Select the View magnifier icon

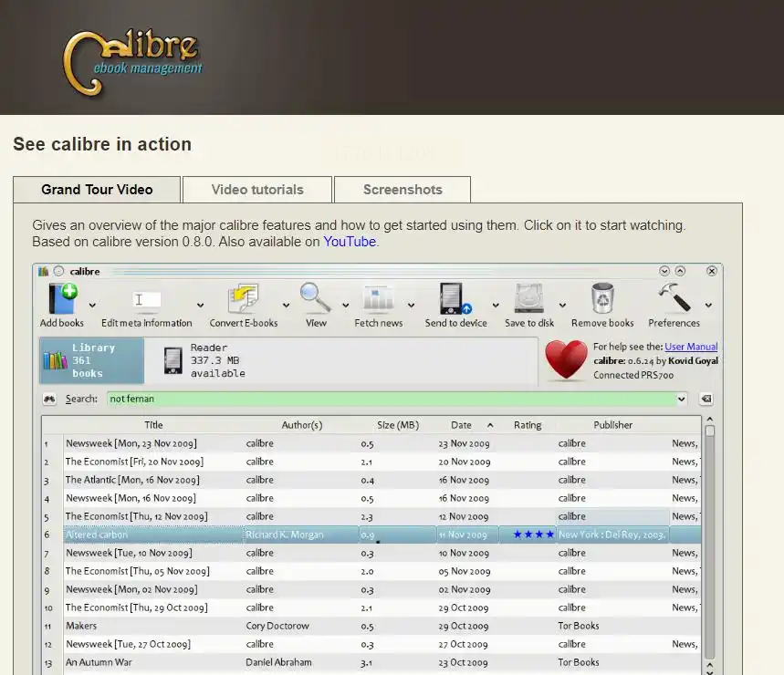[316, 297]
